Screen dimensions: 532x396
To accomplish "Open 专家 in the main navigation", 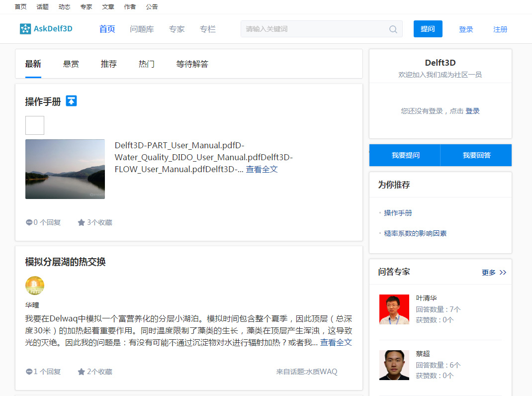I will [177, 29].
